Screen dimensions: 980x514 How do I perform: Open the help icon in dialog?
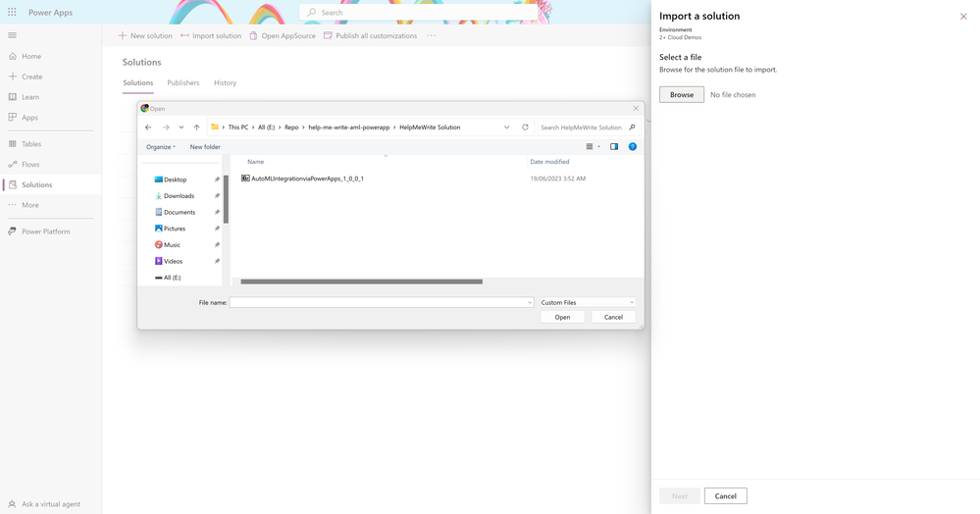tap(633, 147)
